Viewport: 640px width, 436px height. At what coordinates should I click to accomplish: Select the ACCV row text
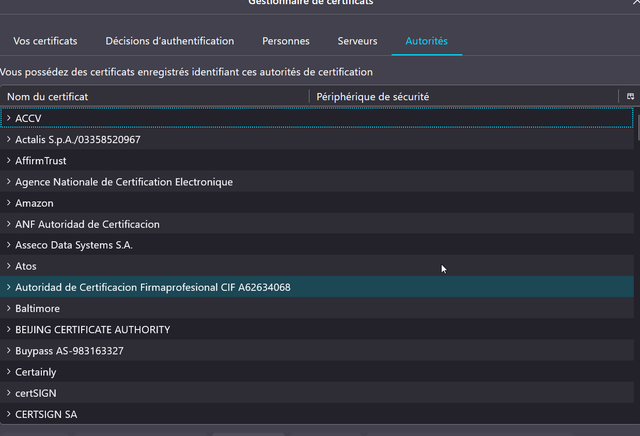(x=28, y=118)
